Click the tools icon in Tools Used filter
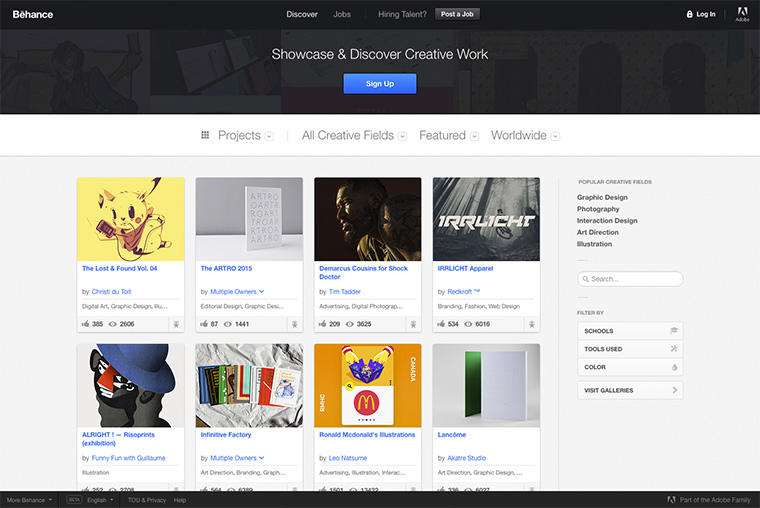This screenshot has height=508, width=760. [674, 349]
